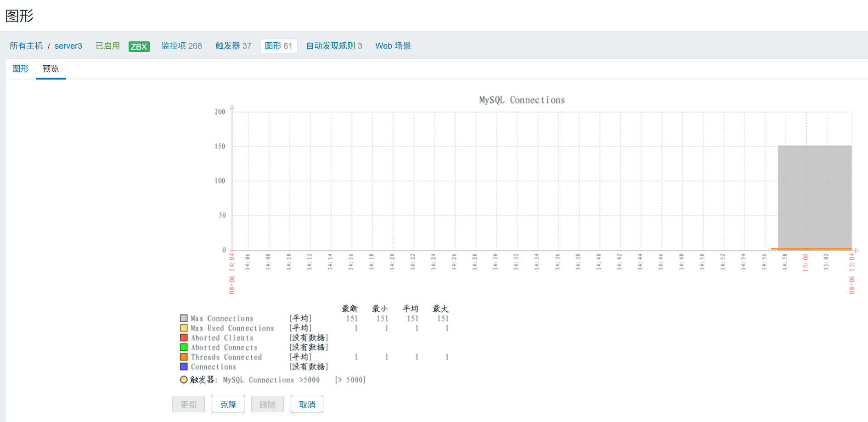Screen dimensions: 868x422
Task: Click the Aborted Connects legend label
Action: (x=224, y=348)
